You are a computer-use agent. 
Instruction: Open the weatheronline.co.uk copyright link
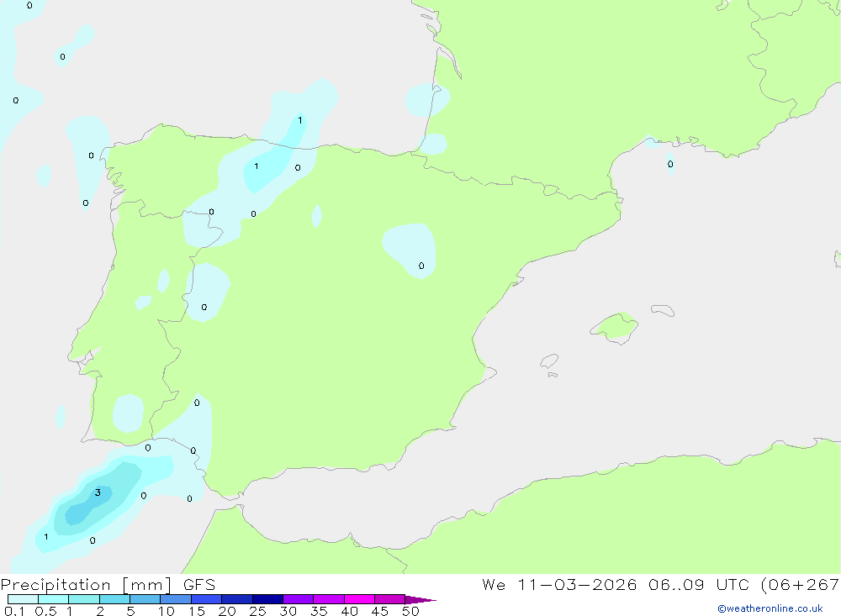[770, 608]
